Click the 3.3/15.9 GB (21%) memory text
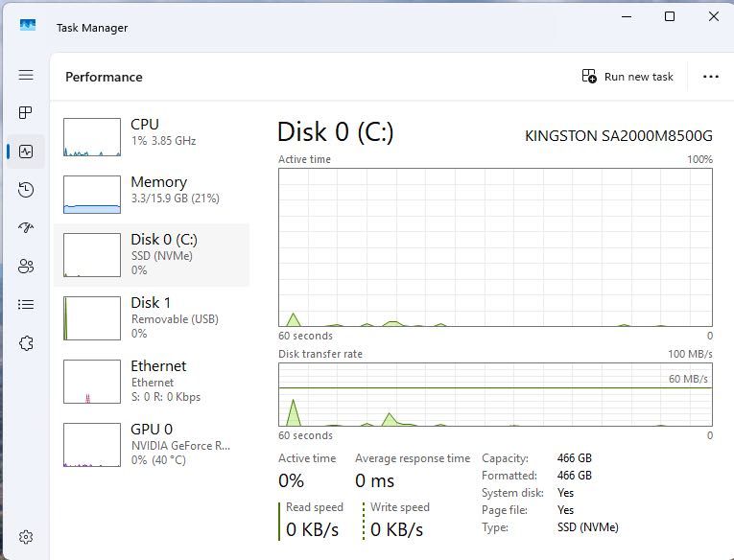 [175, 198]
